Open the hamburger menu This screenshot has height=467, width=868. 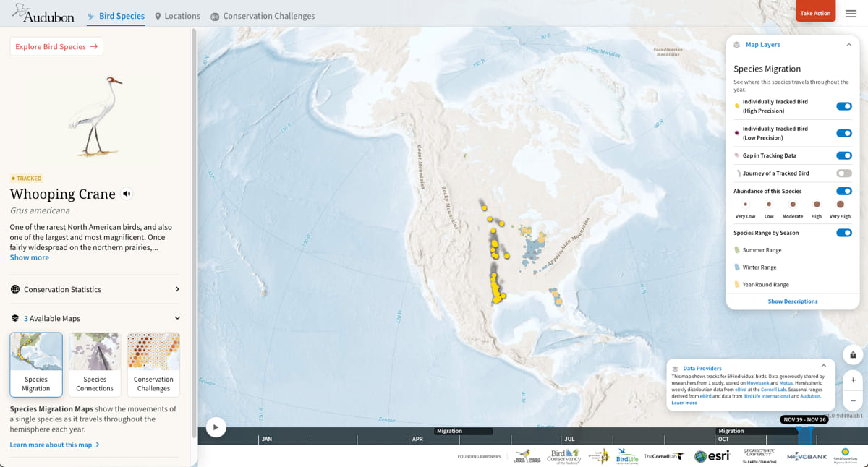pyautogui.click(x=852, y=12)
